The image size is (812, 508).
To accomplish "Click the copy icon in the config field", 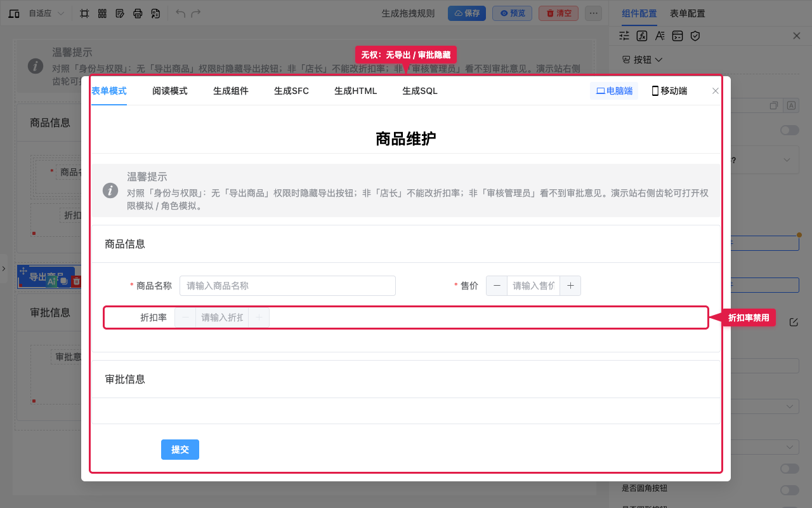I will 774,105.
